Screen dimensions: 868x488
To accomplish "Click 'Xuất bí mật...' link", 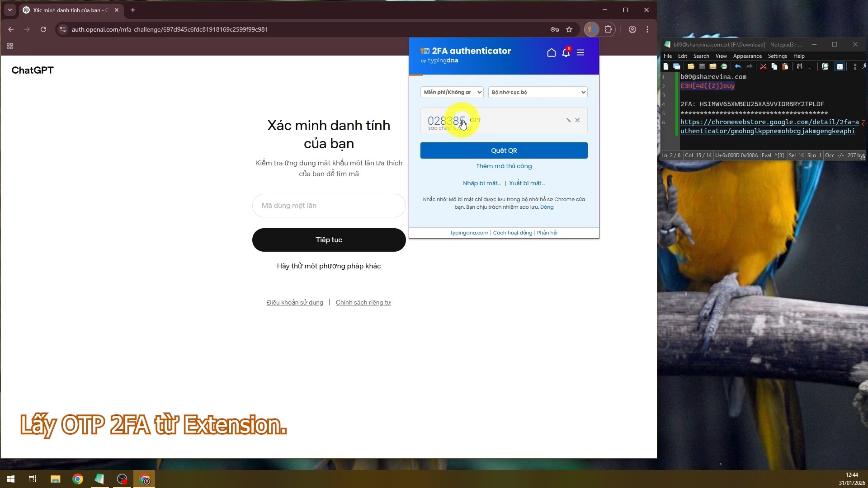I will pyautogui.click(x=527, y=183).
